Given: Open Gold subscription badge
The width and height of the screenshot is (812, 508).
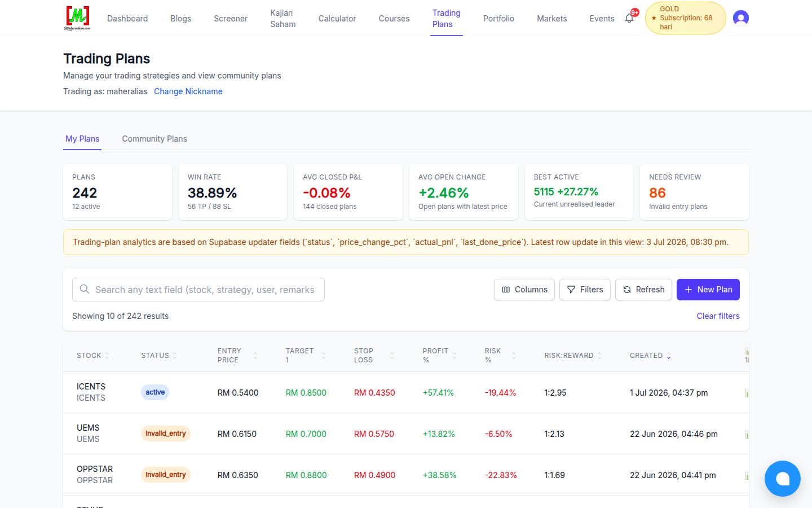Looking at the screenshot, I should pos(685,18).
